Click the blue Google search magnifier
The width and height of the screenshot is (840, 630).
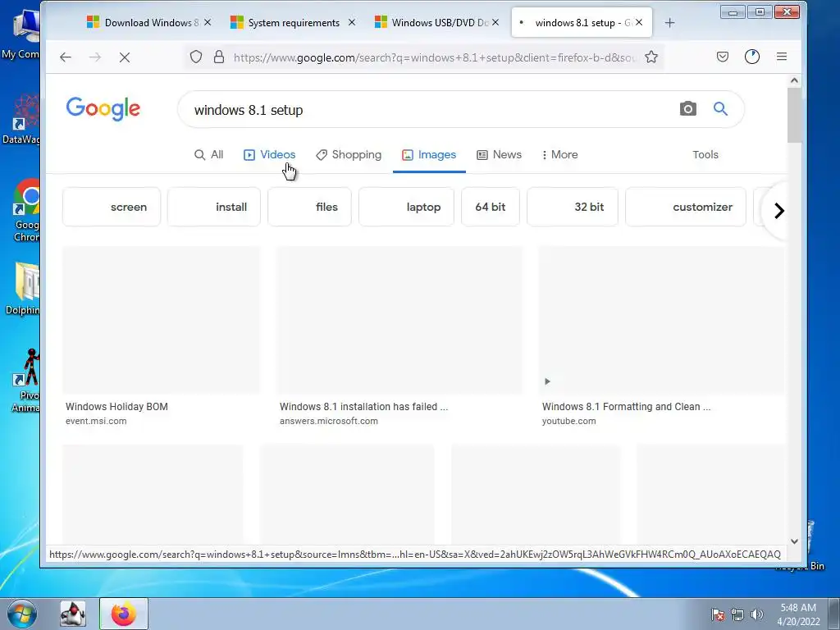pyautogui.click(x=720, y=109)
